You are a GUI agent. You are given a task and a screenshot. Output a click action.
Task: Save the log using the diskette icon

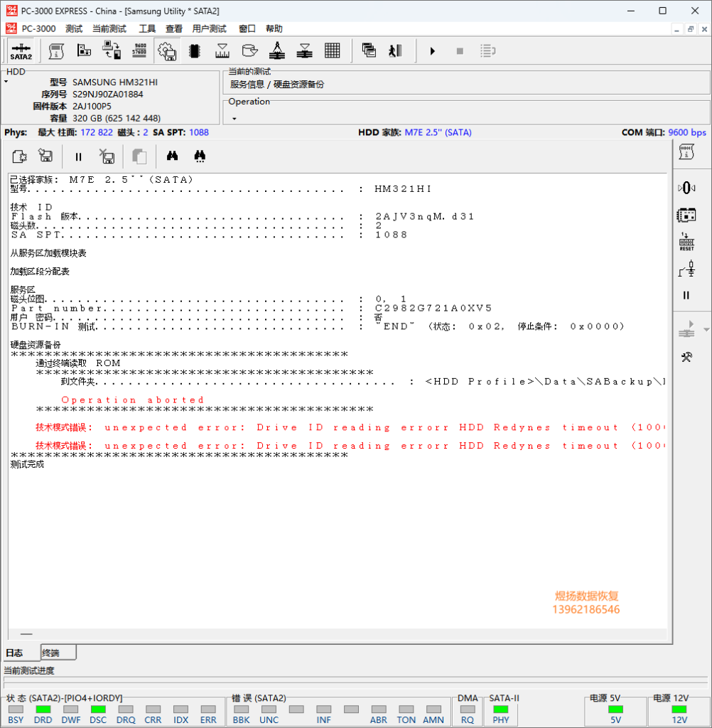tap(45, 156)
